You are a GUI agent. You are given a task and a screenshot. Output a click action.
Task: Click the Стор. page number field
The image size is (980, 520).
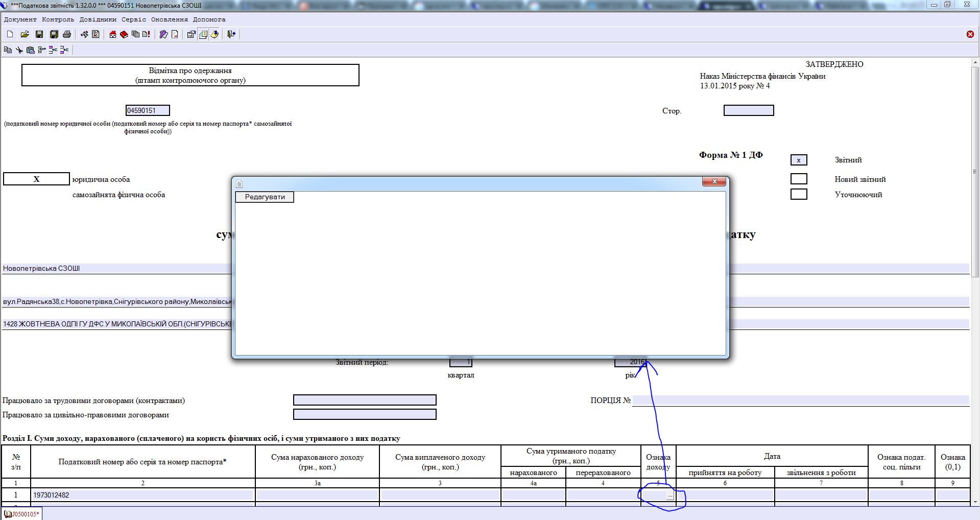(749, 111)
